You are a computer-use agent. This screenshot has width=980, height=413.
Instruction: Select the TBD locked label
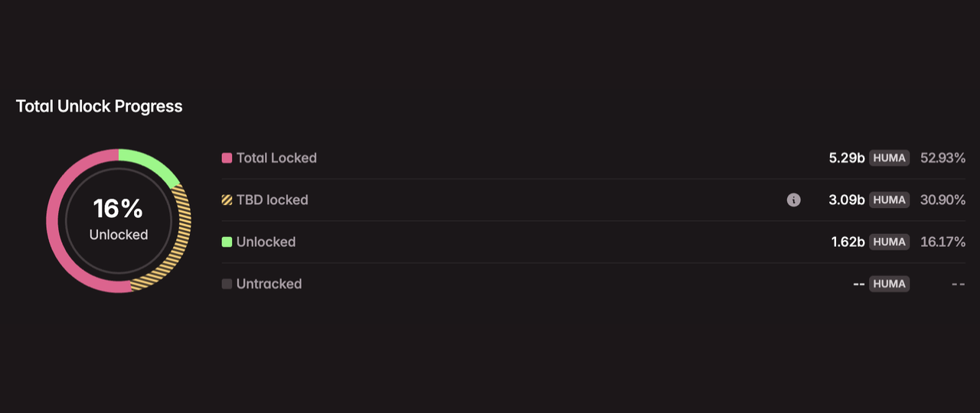(272, 200)
